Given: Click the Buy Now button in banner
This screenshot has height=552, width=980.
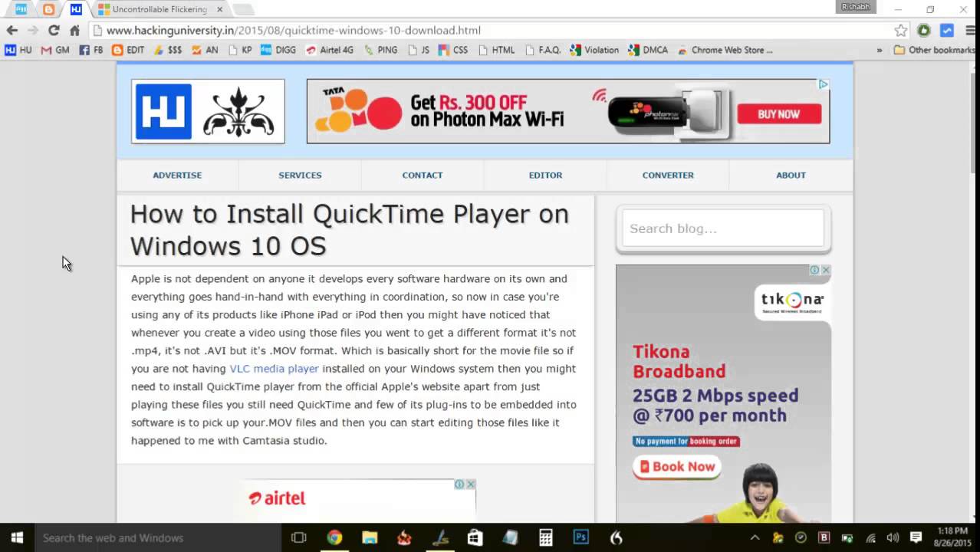Looking at the screenshot, I should 779,114.
